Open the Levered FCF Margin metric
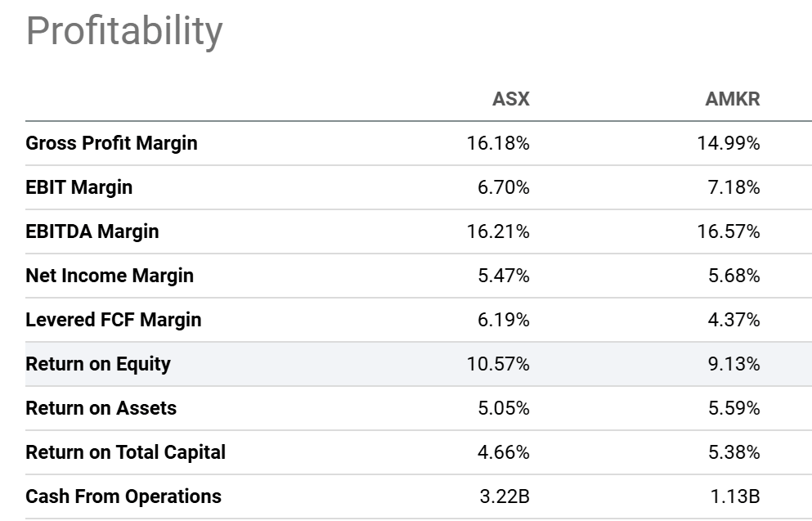Image resolution: width=812 pixels, height=521 pixels. (x=113, y=320)
